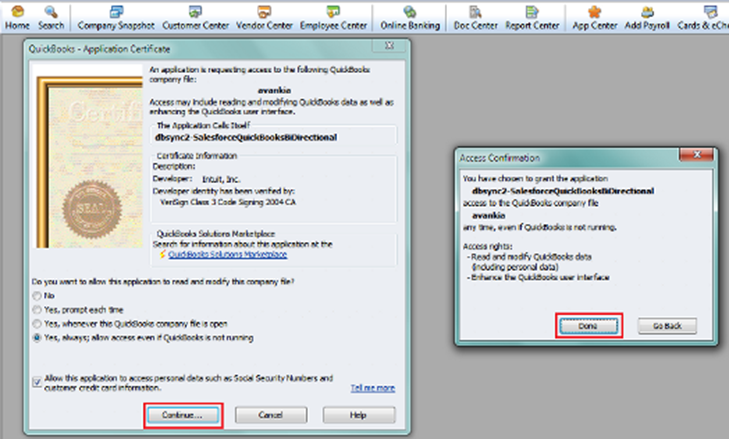Select "Yes, prompt each time" option

coord(38,310)
